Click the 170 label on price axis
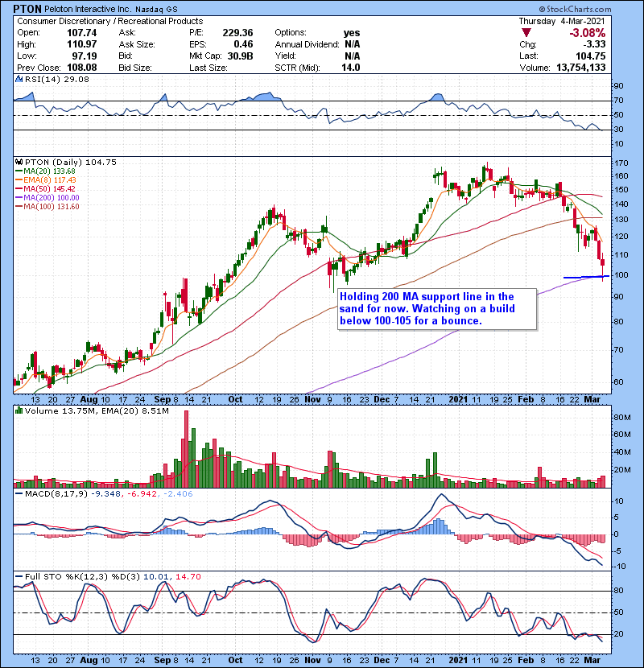The height and width of the screenshot is (668, 644). tap(621, 163)
